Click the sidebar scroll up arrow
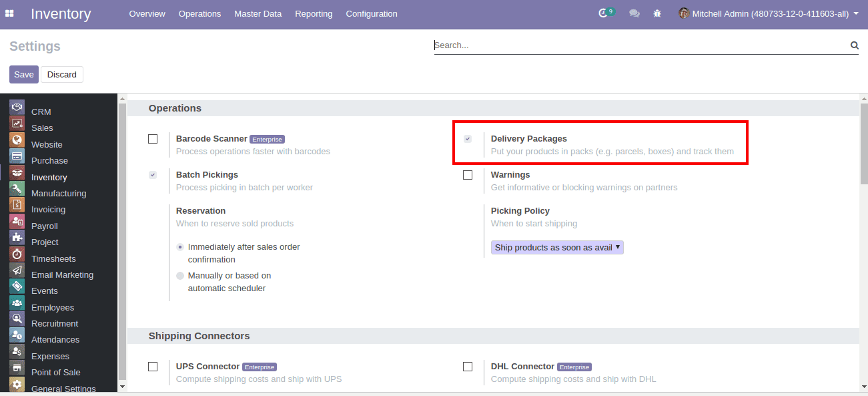The width and height of the screenshot is (868, 396). [122, 100]
